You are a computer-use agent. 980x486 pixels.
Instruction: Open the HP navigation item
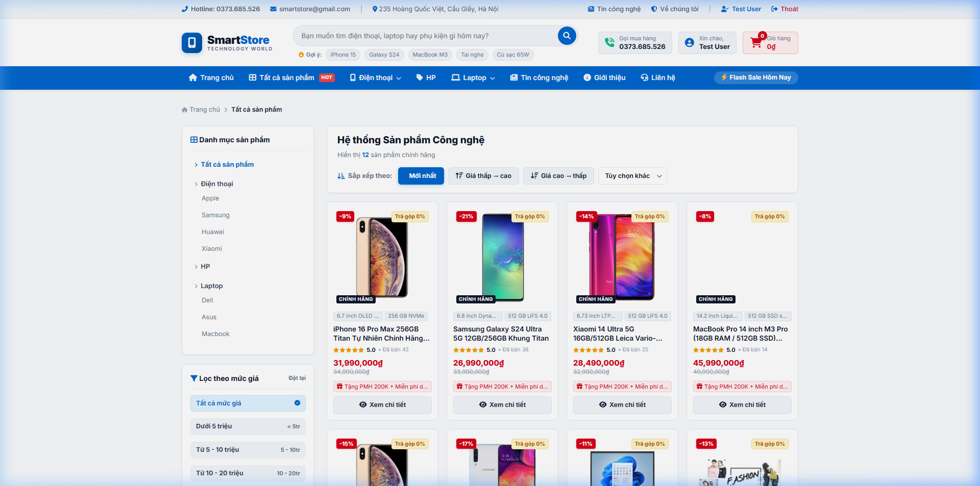[426, 78]
